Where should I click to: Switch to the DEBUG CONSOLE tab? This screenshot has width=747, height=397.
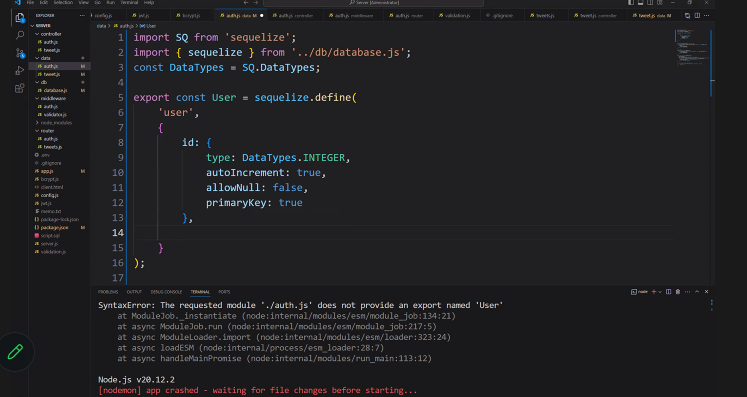pos(166,292)
